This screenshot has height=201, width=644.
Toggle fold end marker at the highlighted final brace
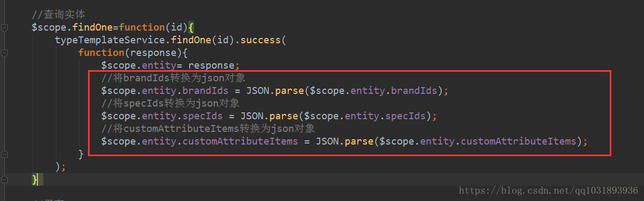pos(4,179)
